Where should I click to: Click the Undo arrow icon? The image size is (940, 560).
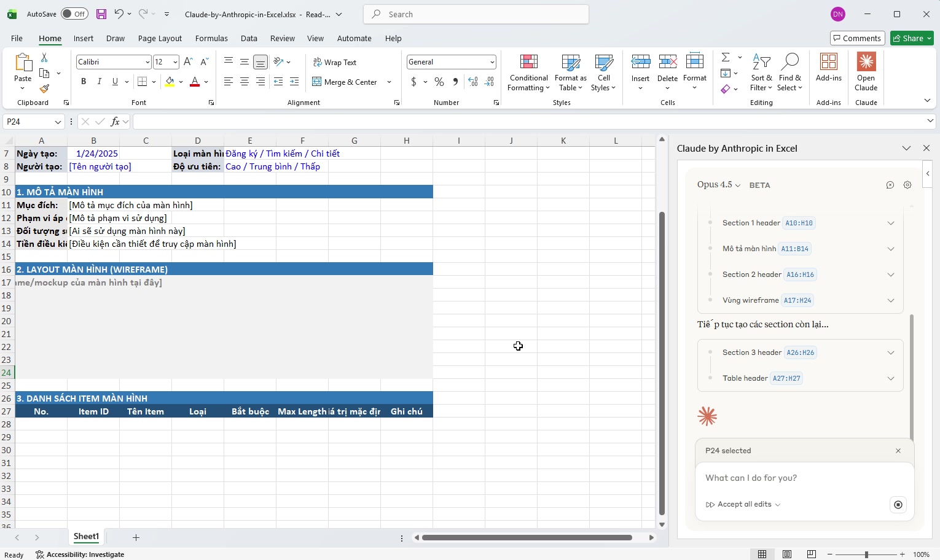pos(119,14)
